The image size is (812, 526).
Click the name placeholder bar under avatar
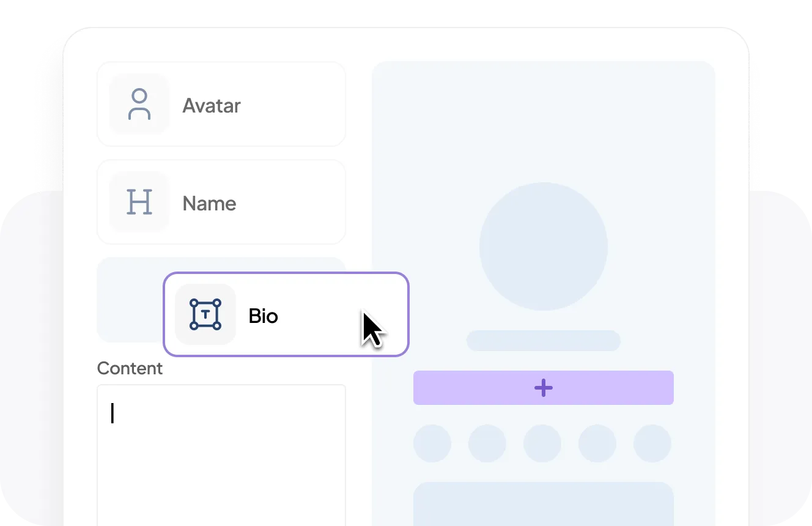pos(543,341)
